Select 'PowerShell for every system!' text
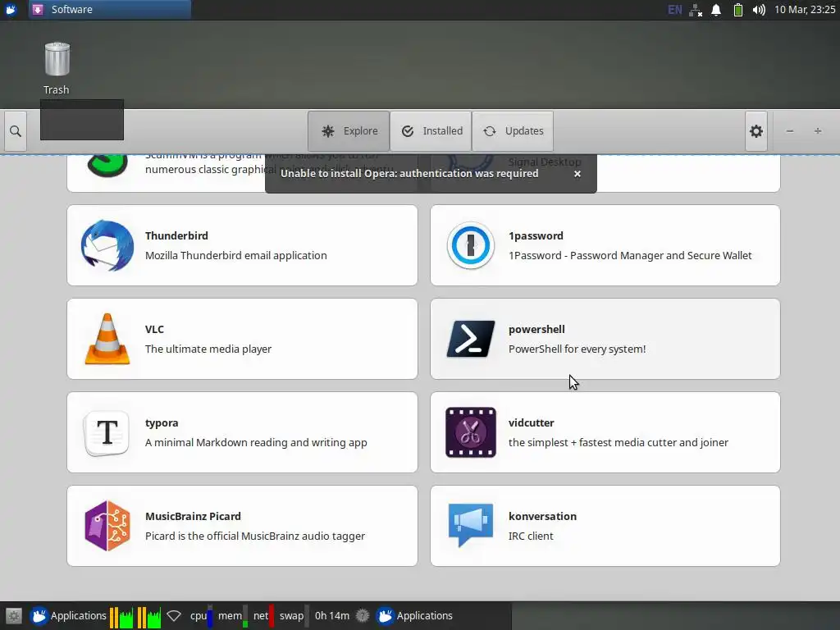This screenshot has width=840, height=630. click(x=577, y=349)
